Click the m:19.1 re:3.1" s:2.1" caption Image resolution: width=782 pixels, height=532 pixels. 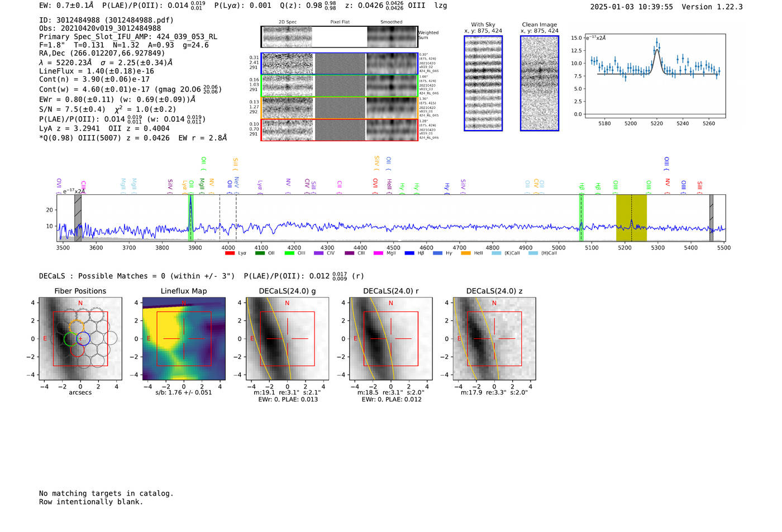[287, 392]
